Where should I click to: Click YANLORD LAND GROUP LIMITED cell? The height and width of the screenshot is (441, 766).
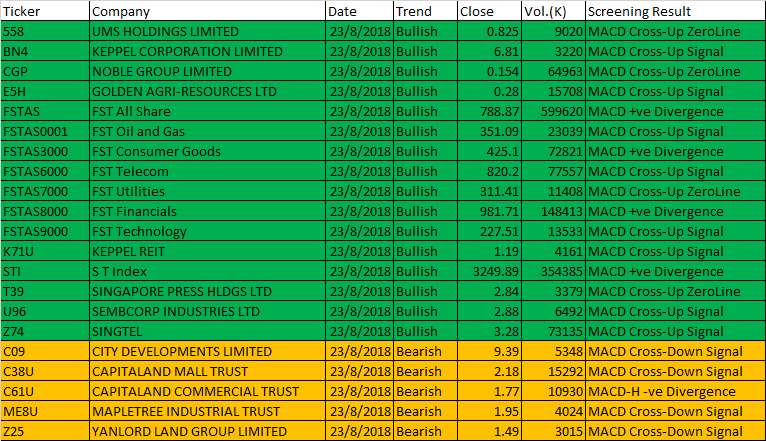[x=208, y=432]
